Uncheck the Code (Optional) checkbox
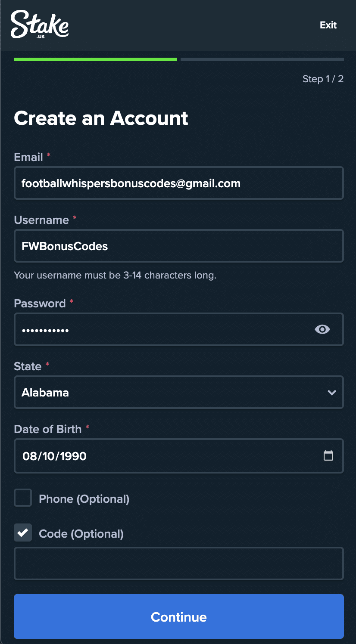 (22, 533)
